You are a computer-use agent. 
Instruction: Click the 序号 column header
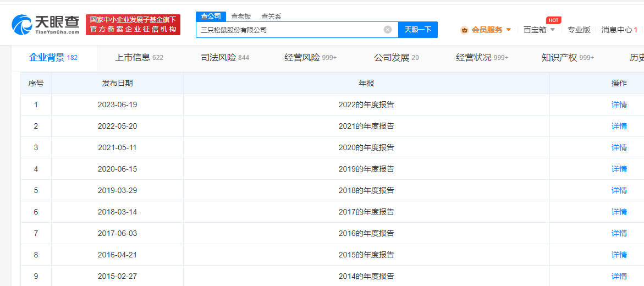pos(36,83)
